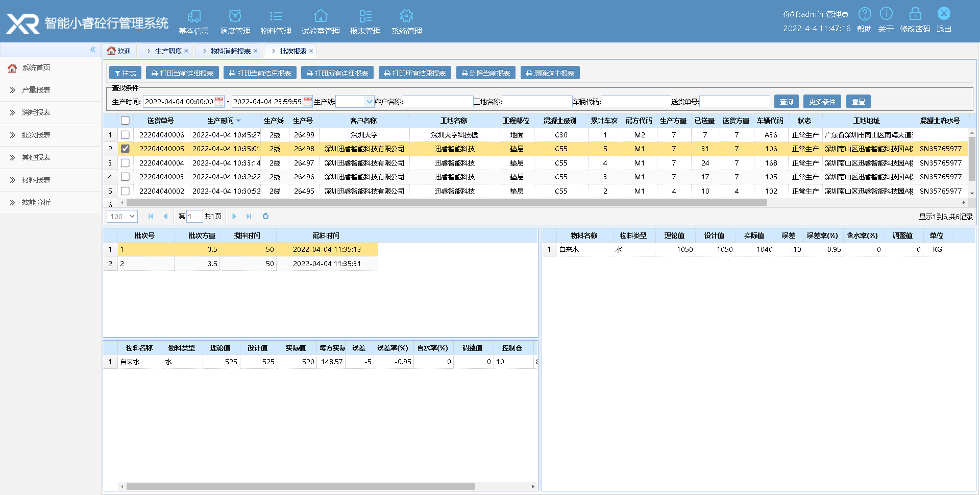Switch to the 物料消耗报表 tab
The image size is (980, 495).
click(230, 51)
